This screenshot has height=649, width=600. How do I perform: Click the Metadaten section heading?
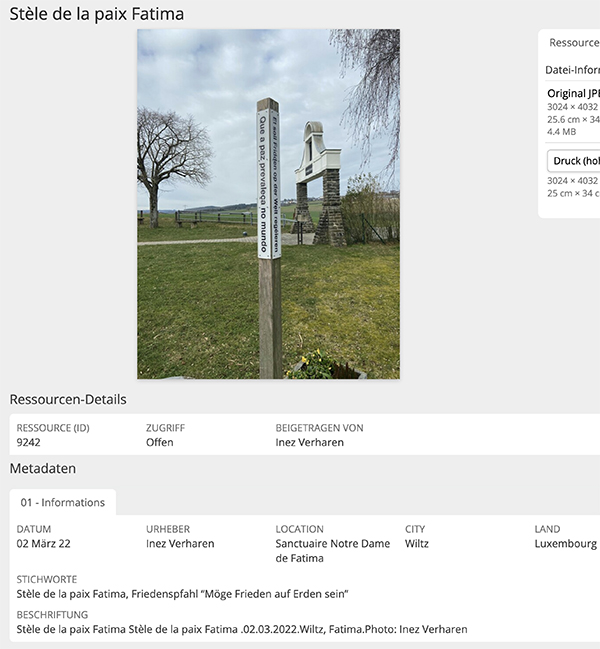coord(43,469)
